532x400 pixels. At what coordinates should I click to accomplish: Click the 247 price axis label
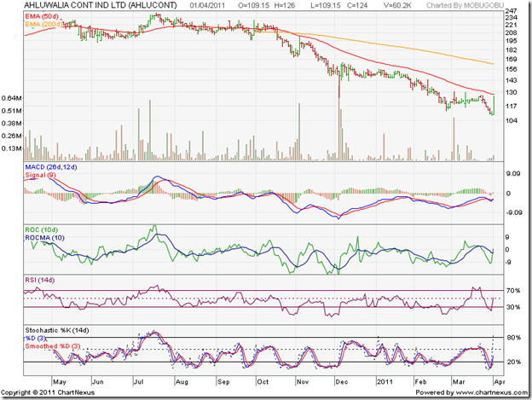[x=512, y=11]
